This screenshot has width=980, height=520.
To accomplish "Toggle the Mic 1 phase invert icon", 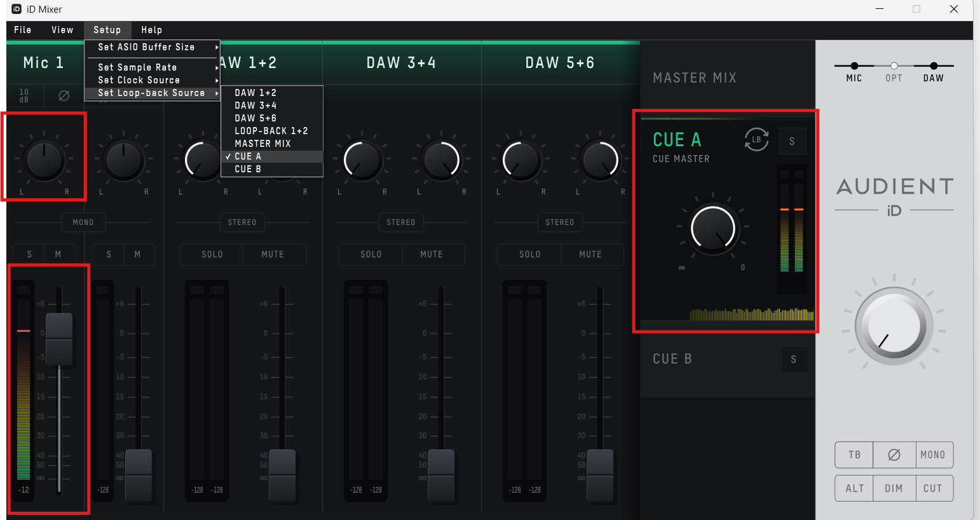I will click(64, 96).
